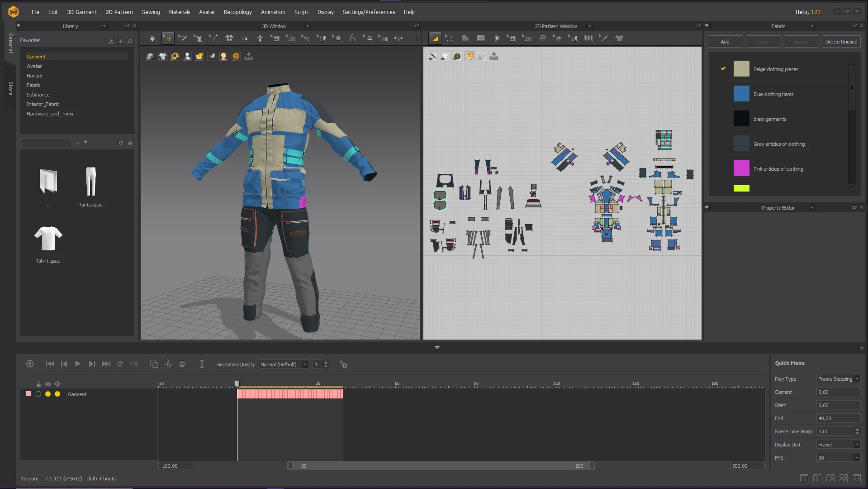Viewport: 868px width, 489px height.
Task: Open the Simulation Quality dropdown
Action: [284, 364]
